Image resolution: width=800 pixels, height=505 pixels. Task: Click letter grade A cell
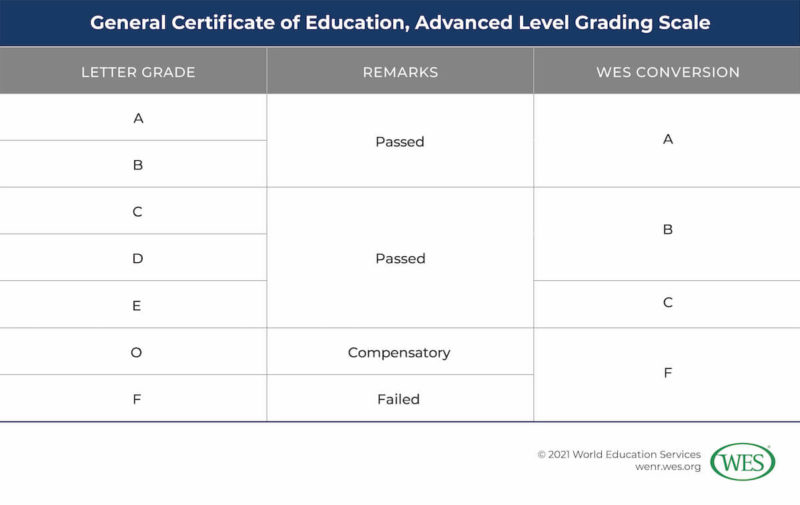point(138,118)
